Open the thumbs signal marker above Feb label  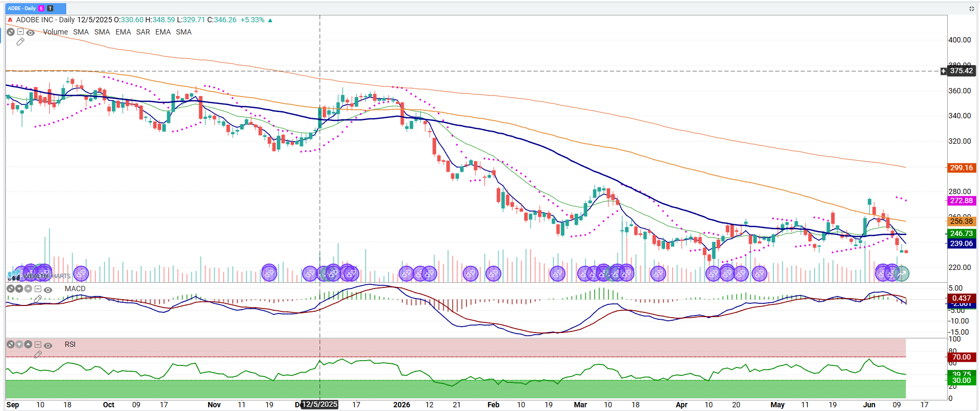(x=493, y=274)
